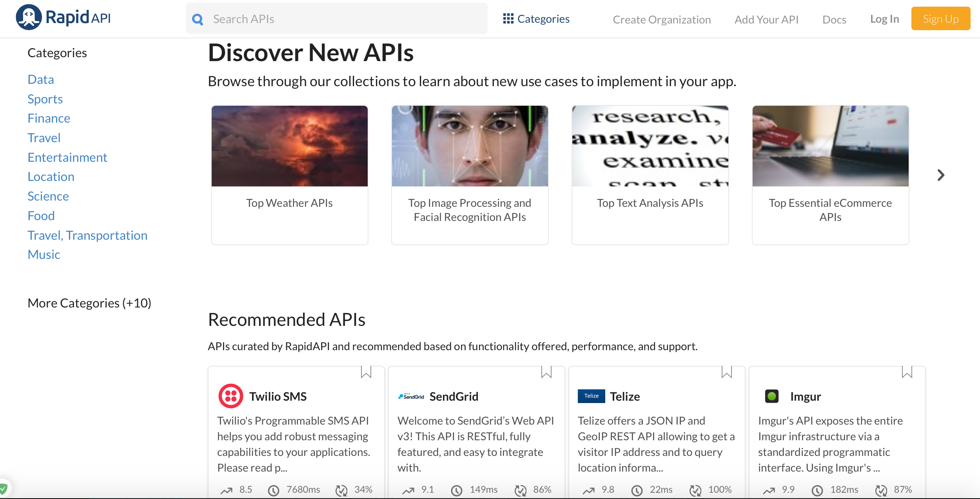Select the Travel, Transportation category

pos(87,235)
